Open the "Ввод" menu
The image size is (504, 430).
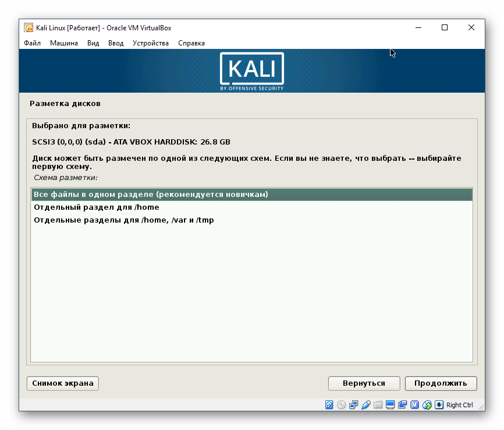click(x=115, y=43)
